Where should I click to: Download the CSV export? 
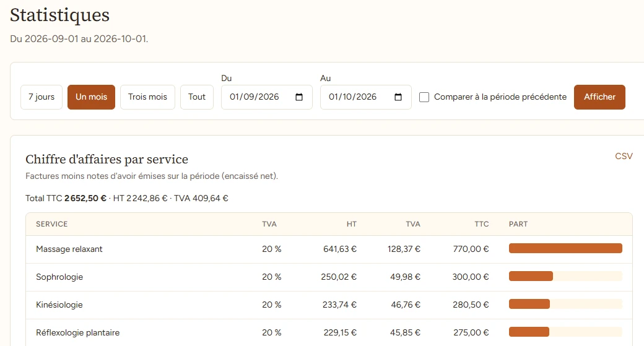click(624, 156)
